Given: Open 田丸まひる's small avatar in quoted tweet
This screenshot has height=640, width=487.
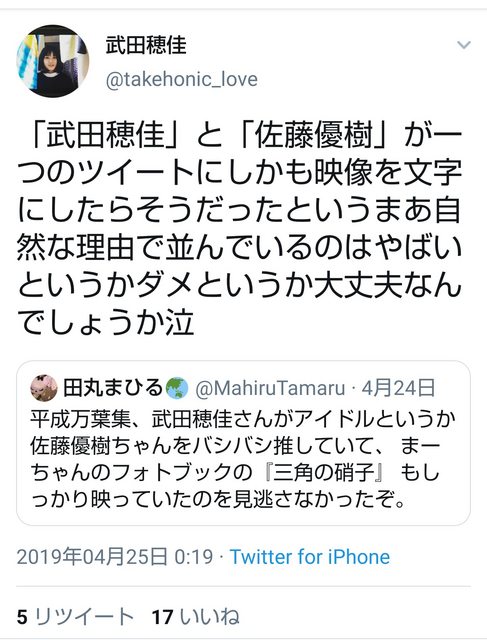Looking at the screenshot, I should (44, 388).
